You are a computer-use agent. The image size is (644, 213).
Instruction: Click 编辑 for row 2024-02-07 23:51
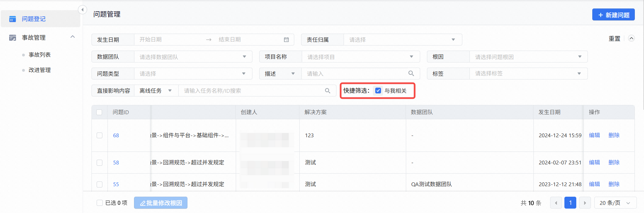(x=594, y=162)
